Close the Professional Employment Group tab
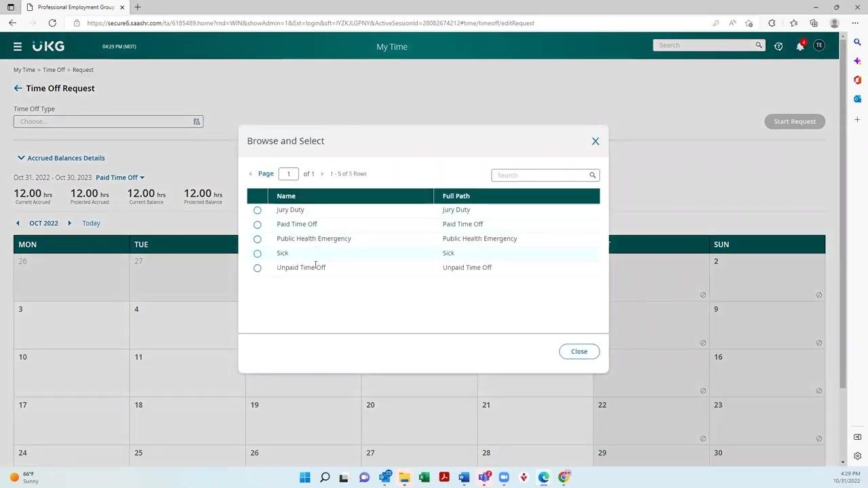Image resolution: width=868 pixels, height=488 pixels. pyautogui.click(x=122, y=7)
